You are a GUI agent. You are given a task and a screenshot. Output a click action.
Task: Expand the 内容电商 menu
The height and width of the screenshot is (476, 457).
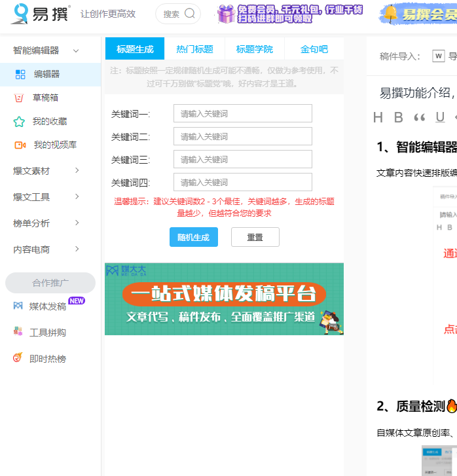[x=77, y=249]
